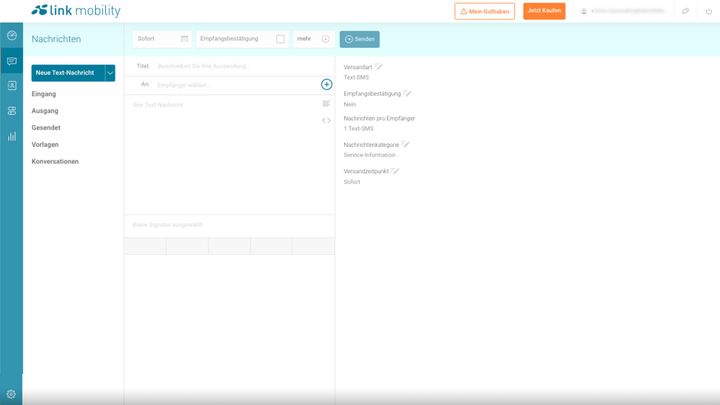Open the messages icon in the sidebar
This screenshot has width=720, height=405.
point(12,61)
